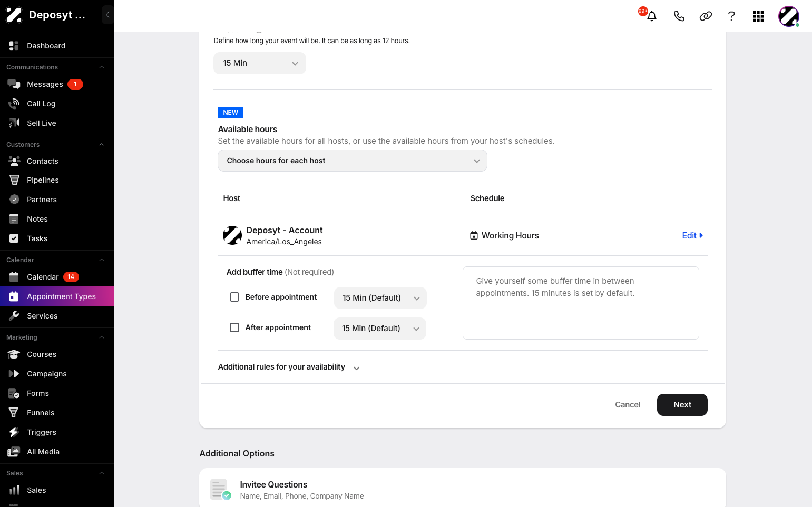Click the Triggers lightning icon
812x507 pixels.
[x=14, y=432]
